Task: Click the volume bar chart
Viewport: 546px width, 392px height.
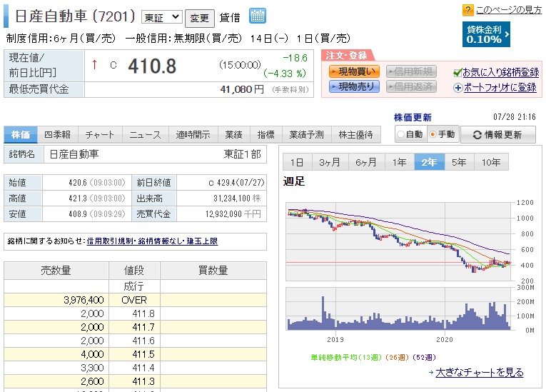Action: (x=400, y=308)
